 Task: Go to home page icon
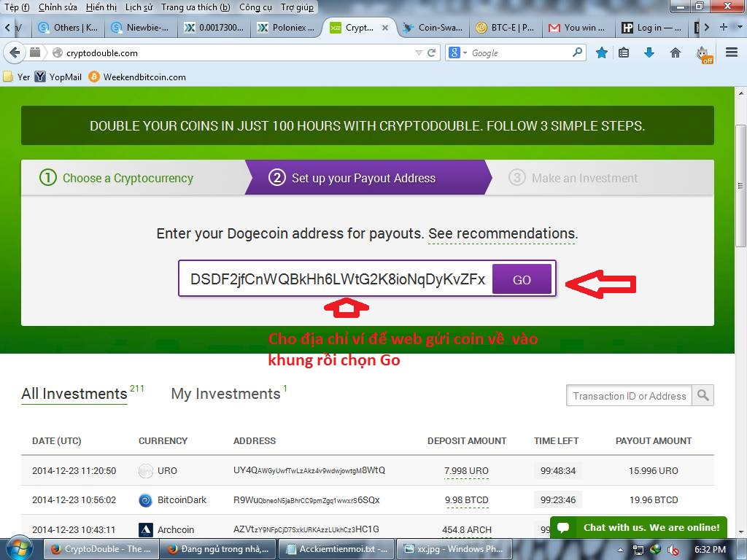675,52
